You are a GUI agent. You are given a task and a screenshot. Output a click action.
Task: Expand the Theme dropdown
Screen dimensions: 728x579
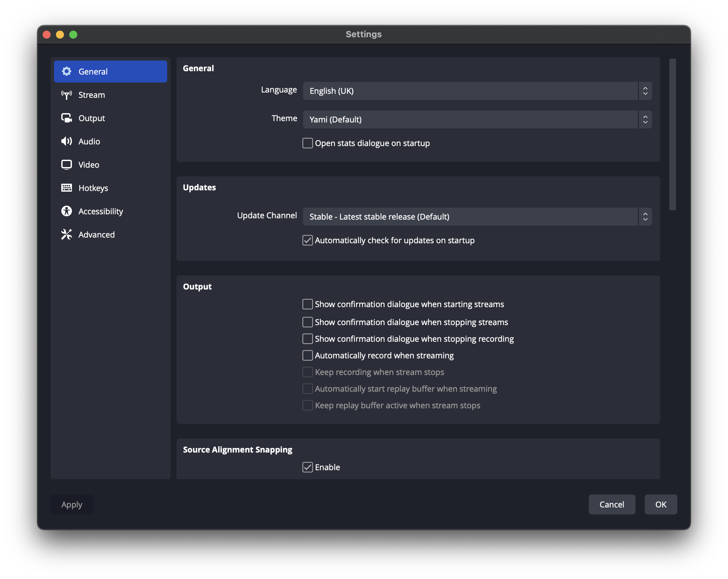[x=477, y=119]
